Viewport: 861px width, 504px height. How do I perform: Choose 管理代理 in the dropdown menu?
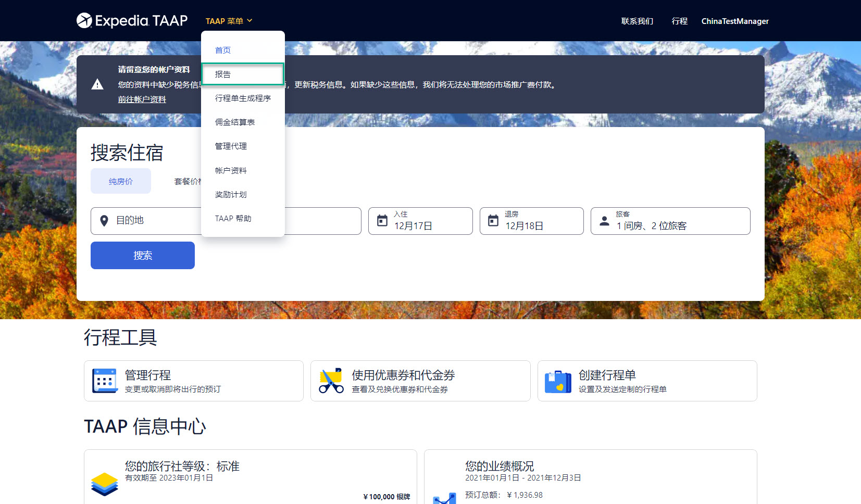(243, 146)
